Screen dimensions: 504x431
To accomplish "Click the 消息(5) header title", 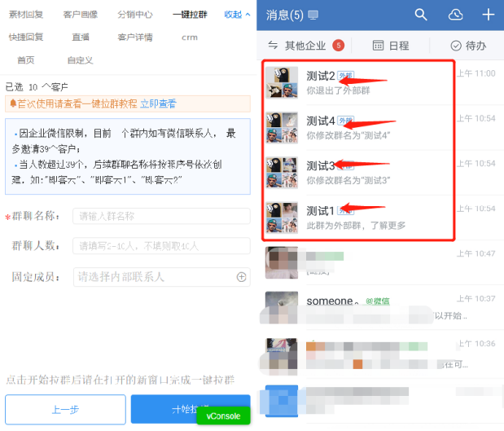I will coord(284,15).
